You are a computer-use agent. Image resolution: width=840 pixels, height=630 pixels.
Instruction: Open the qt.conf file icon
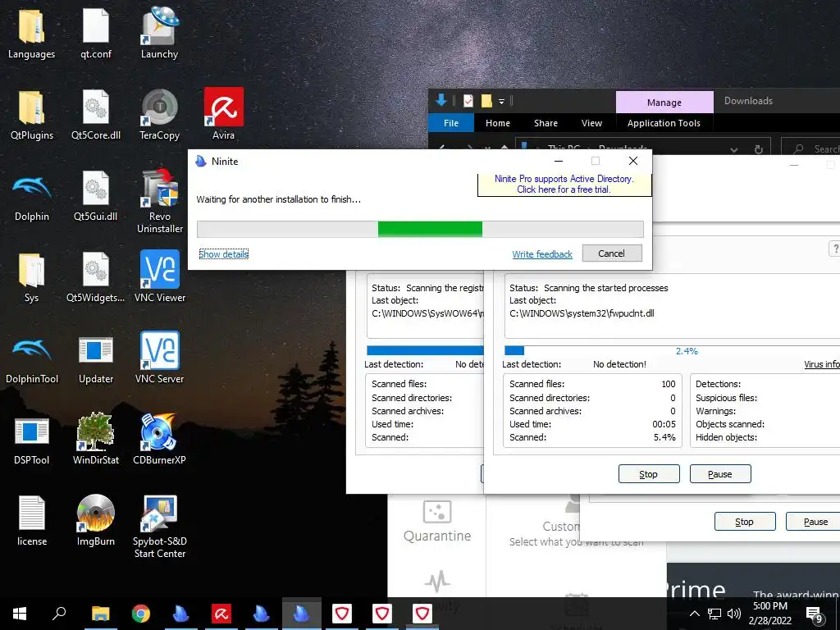96,33
